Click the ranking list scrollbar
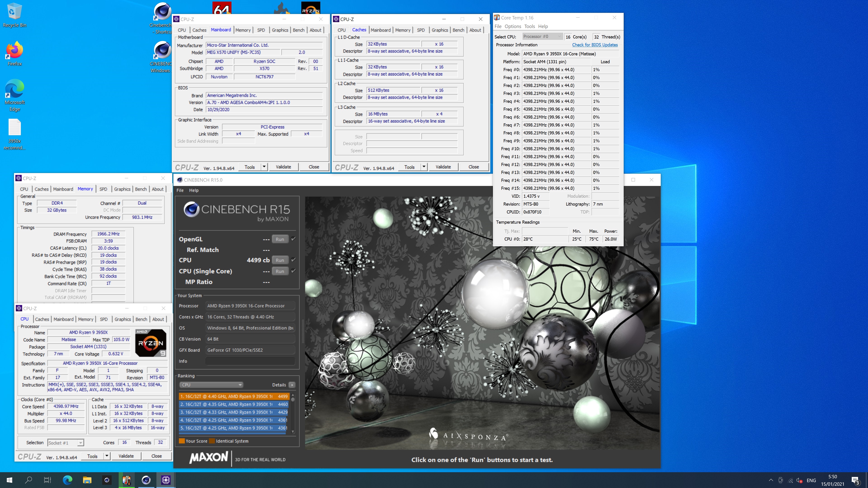 [x=292, y=414]
